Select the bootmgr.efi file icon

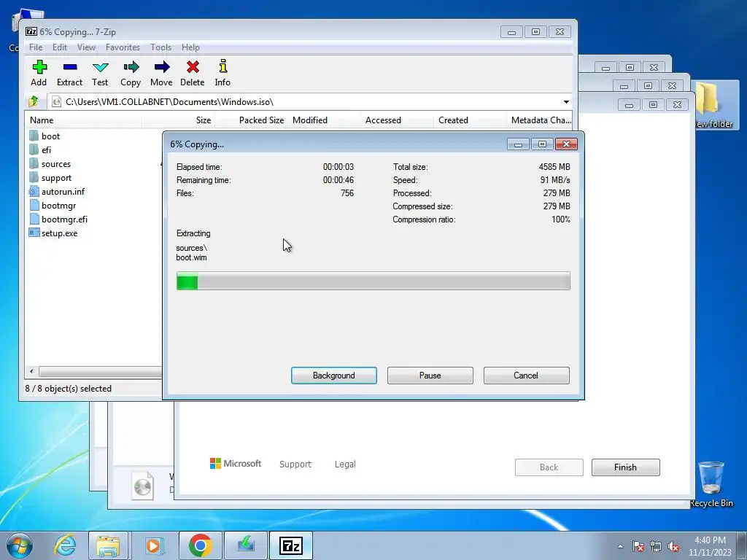(34, 219)
